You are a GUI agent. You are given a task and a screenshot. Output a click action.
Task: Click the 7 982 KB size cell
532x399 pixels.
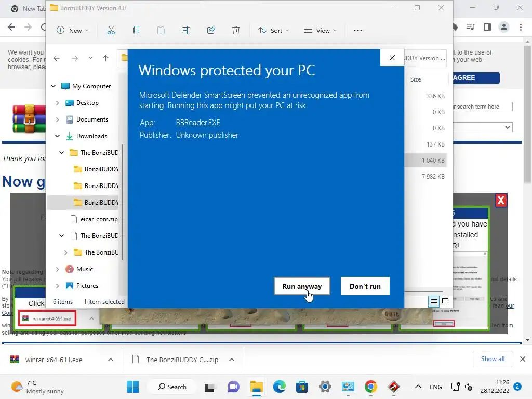point(433,177)
